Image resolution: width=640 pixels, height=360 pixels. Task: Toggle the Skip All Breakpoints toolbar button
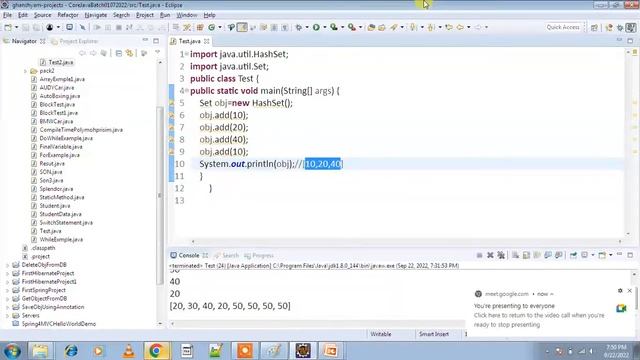pos(83,27)
